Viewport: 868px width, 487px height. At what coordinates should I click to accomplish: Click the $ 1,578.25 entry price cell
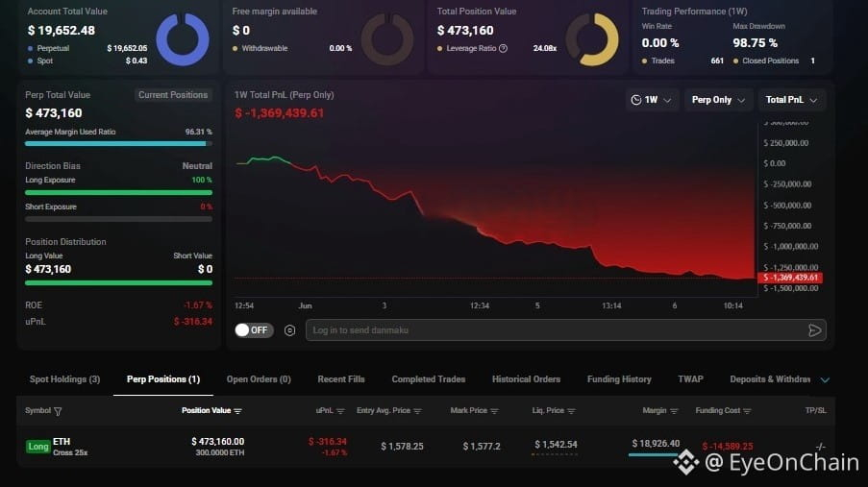click(402, 446)
